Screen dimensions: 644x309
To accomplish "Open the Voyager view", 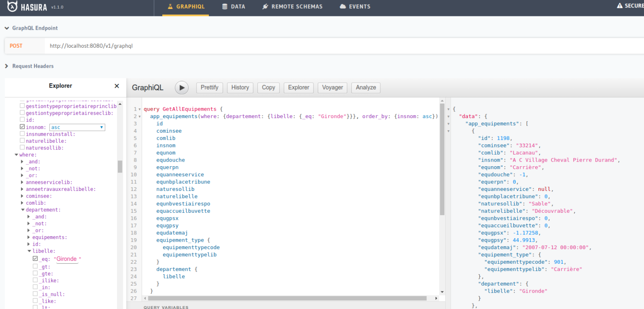I will (332, 88).
